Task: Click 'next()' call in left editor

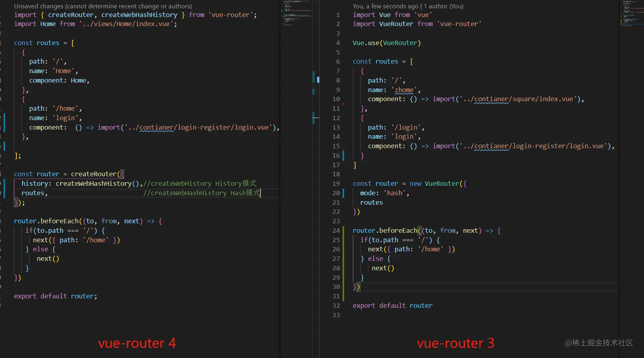Action: (x=48, y=258)
